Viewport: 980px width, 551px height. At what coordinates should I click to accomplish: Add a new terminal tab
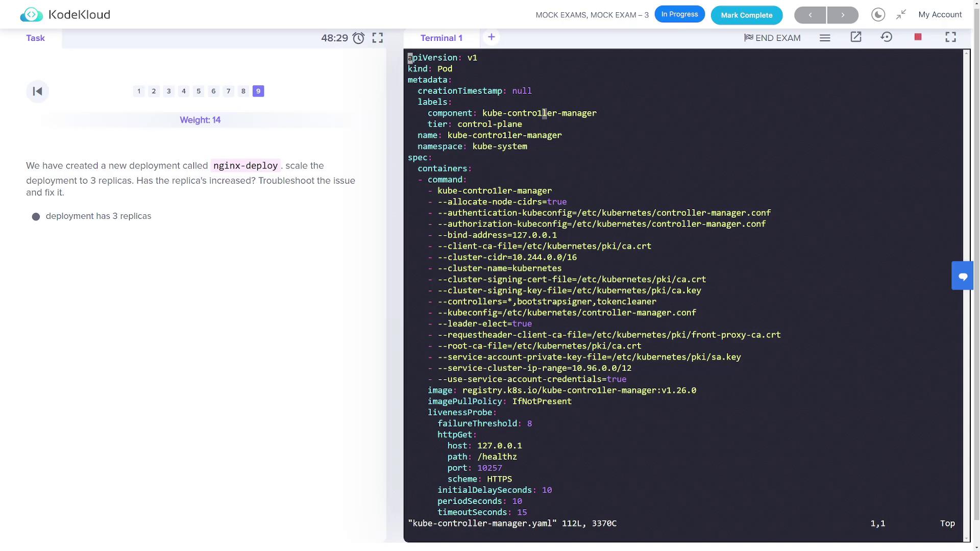click(x=491, y=37)
